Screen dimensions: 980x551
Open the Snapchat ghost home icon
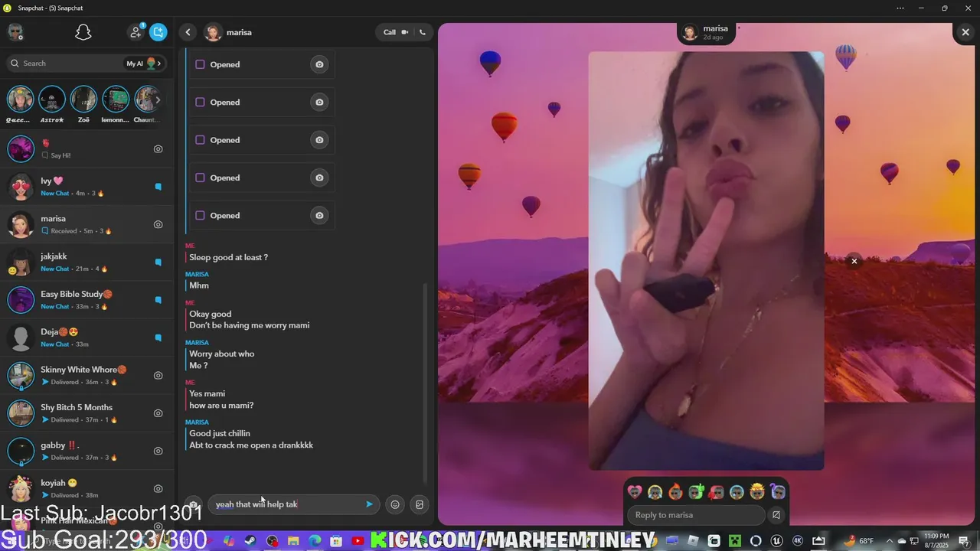click(83, 32)
